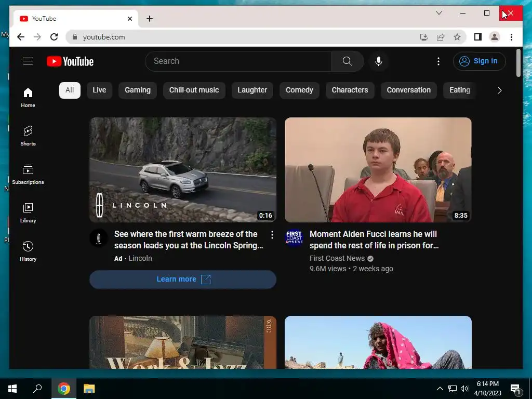This screenshot has height=399, width=532.
Task: Share this page icon in address bar
Action: [x=441, y=37]
